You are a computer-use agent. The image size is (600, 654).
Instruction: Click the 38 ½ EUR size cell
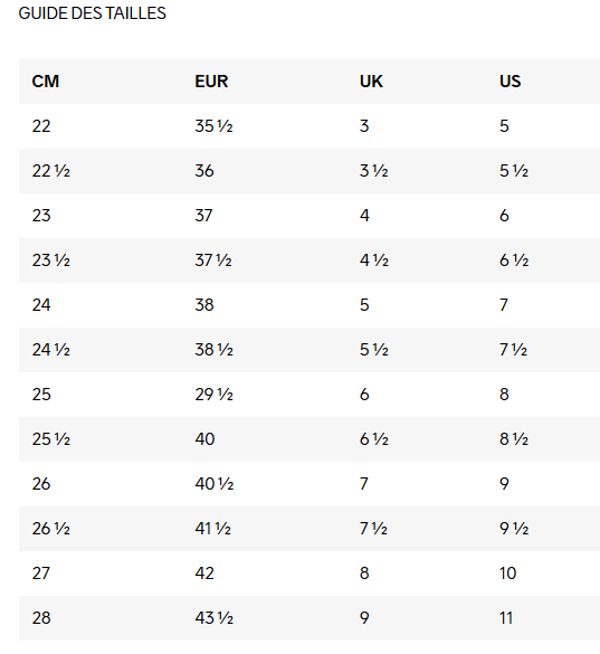[213, 350]
